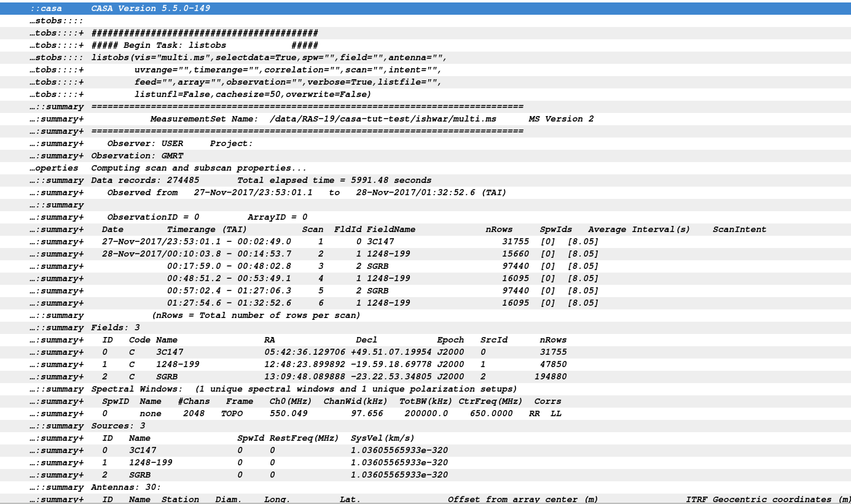Click the Begin Task: listobs line
851x504 pixels.
(x=425, y=45)
